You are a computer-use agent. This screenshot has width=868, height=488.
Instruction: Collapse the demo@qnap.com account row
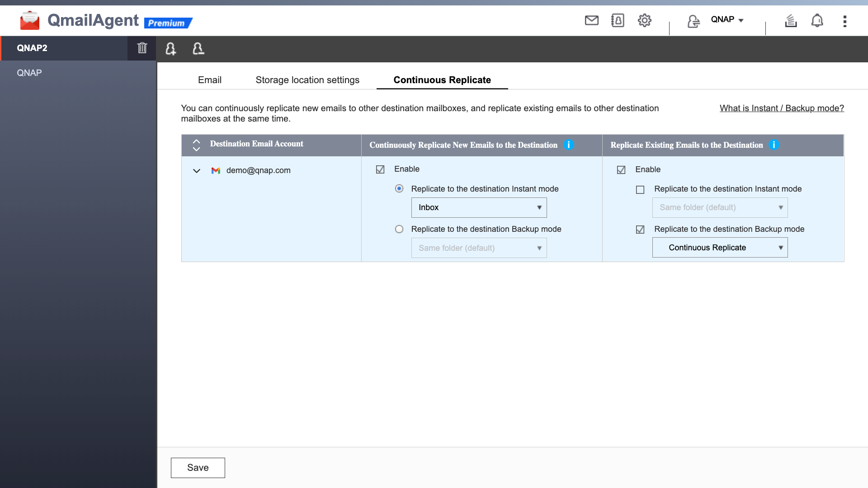click(x=197, y=171)
